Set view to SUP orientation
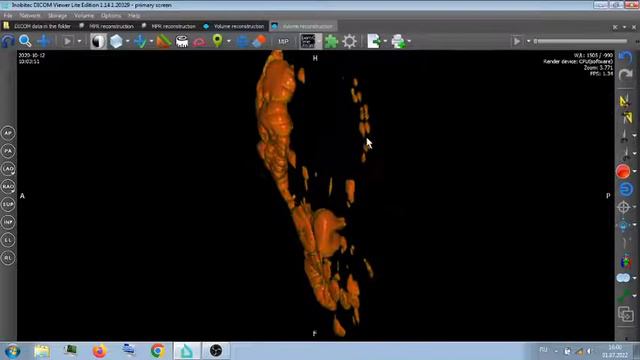 coord(8,204)
